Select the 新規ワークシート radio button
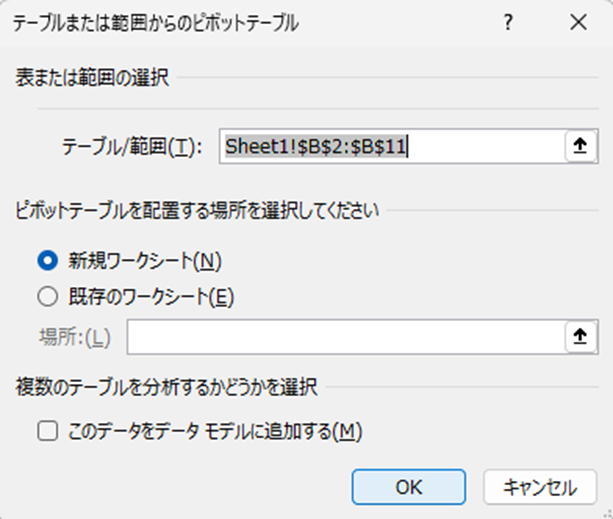Viewport: 613px width, 519px height. click(46, 261)
